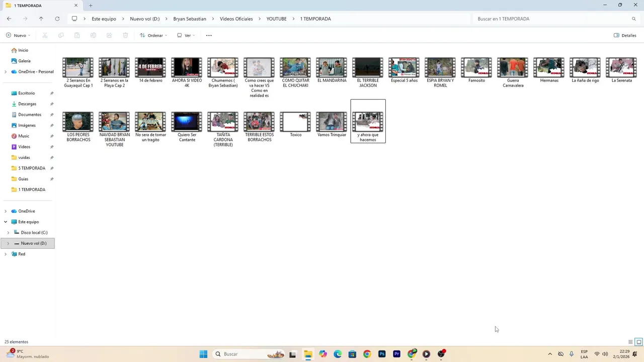The image size is (644, 362).
Task: Open Photoshop from the taskbar
Action: tap(382, 354)
